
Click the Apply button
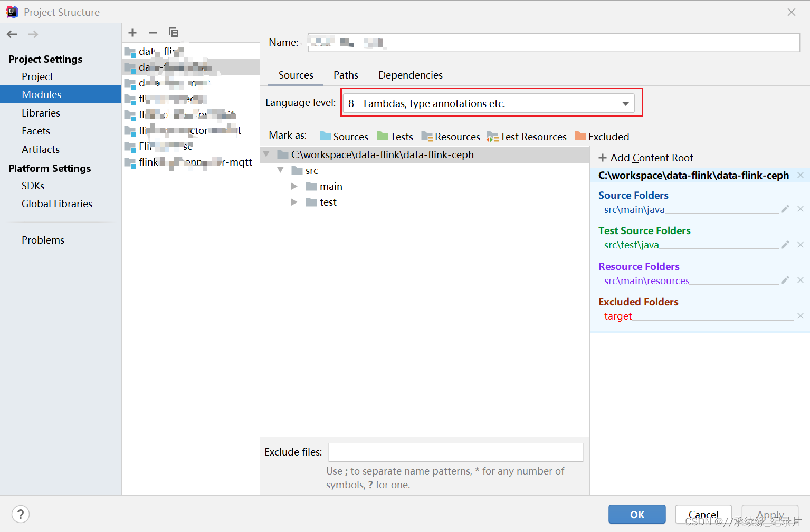(x=770, y=514)
